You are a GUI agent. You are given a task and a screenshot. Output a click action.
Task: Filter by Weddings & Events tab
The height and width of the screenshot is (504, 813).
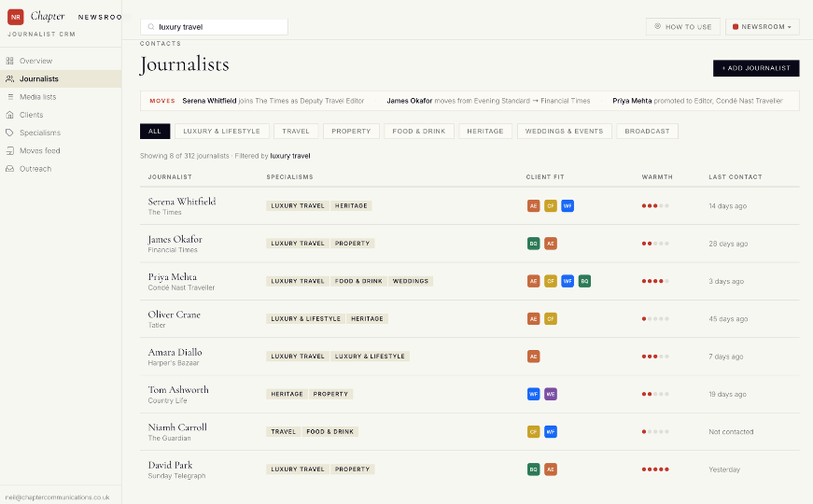click(564, 132)
